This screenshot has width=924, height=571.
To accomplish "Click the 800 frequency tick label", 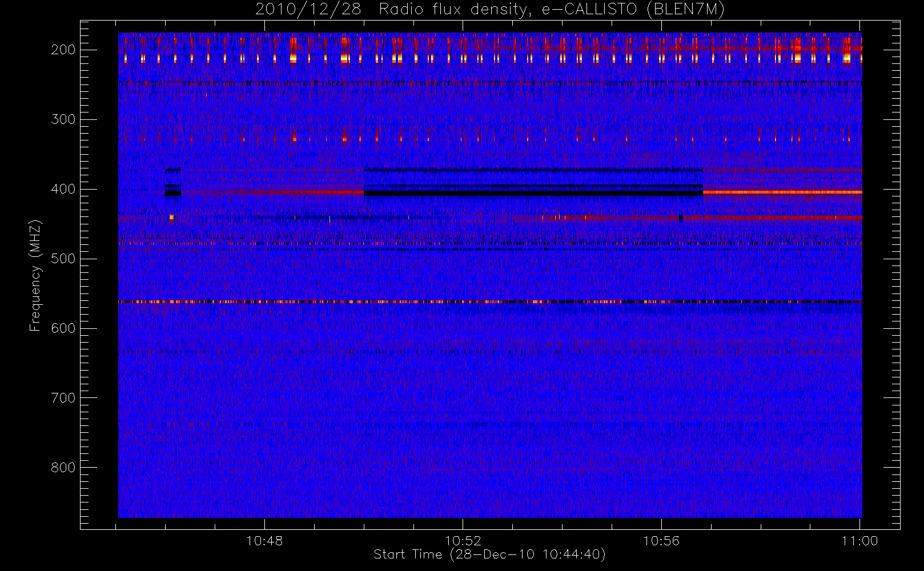I will point(63,468).
